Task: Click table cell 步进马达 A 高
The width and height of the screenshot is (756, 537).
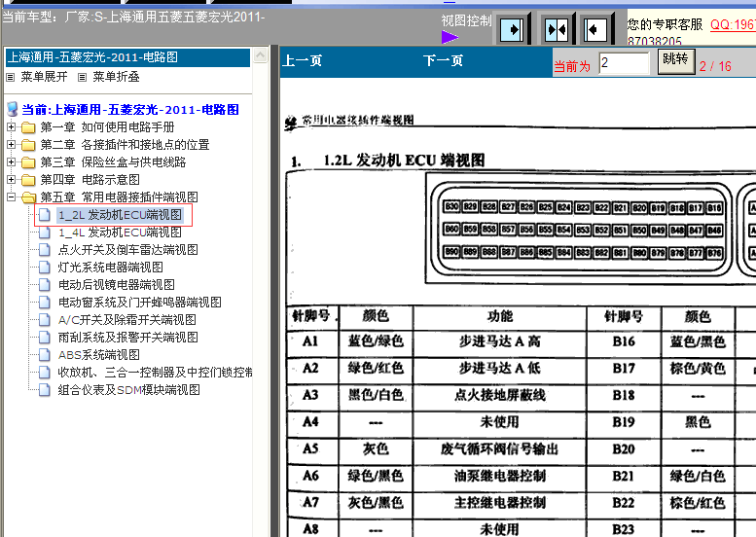Action: pyautogui.click(x=499, y=341)
